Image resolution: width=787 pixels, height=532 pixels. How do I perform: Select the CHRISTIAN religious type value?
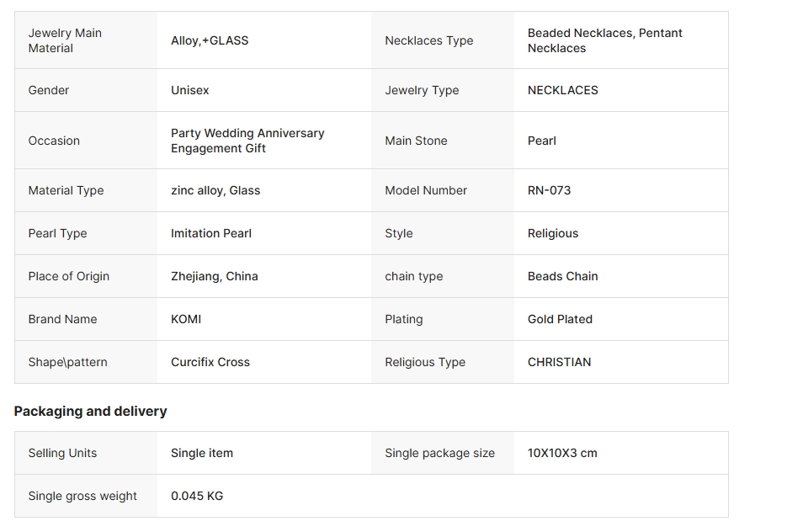pos(559,362)
